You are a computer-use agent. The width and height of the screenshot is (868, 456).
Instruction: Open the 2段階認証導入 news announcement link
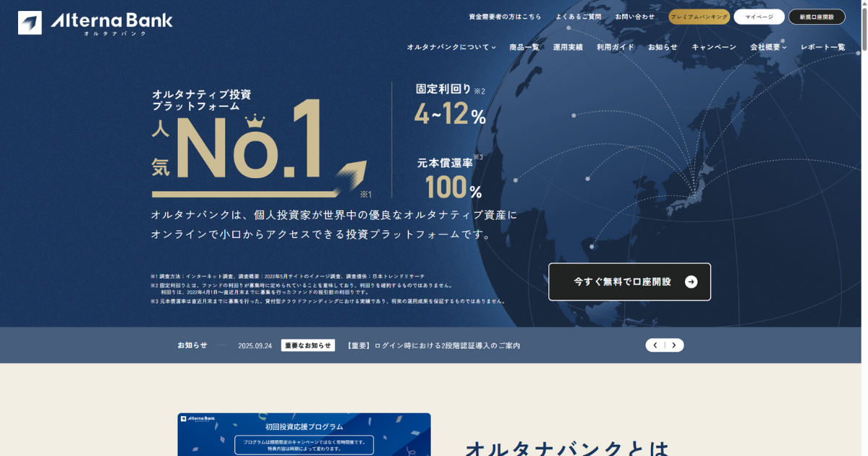(x=433, y=346)
